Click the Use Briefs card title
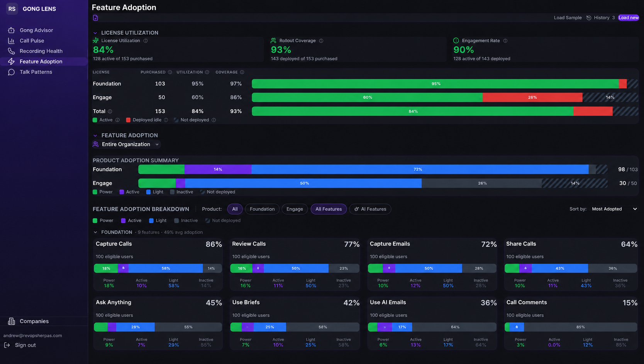Image resolution: width=644 pixels, height=364 pixels. pyautogui.click(x=246, y=303)
